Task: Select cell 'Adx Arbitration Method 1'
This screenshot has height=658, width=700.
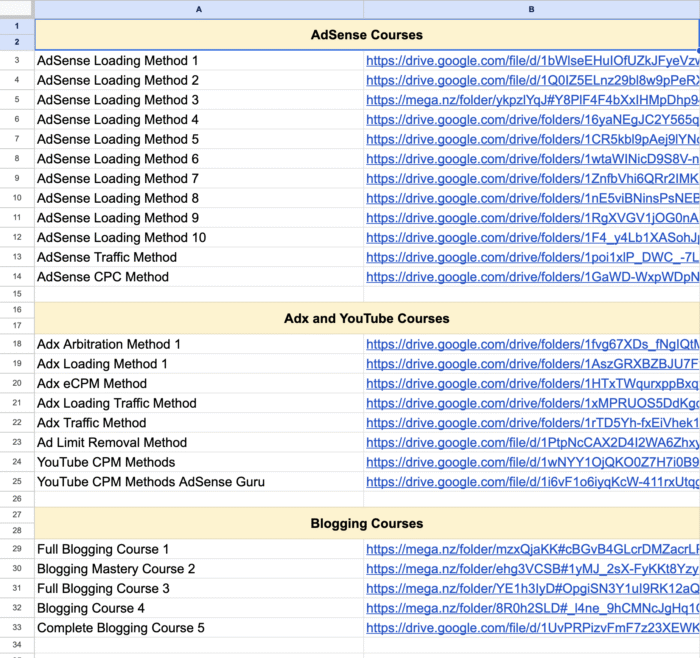Action: coord(199,344)
